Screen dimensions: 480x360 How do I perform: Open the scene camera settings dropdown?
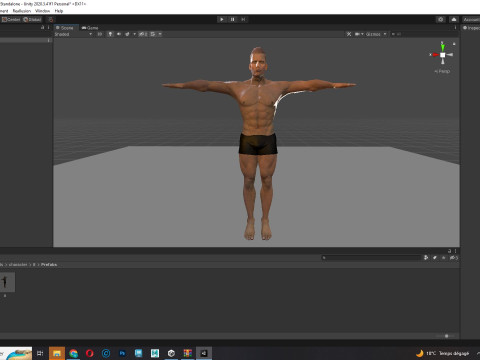click(359, 34)
